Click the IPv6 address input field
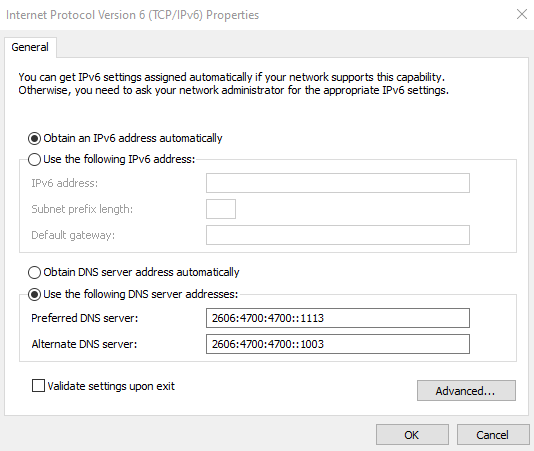Screen dimensions: 534x451 tap(338, 183)
